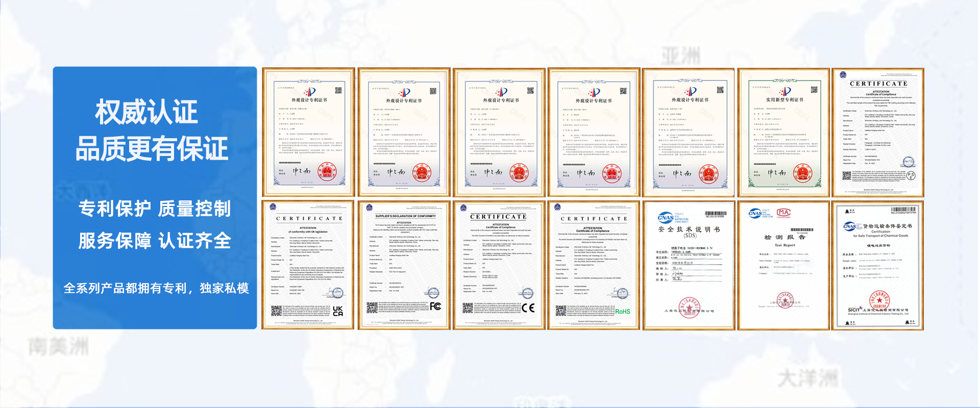Click the "Test Report" subtitle
Screen dimensions: 980x408
point(785,245)
